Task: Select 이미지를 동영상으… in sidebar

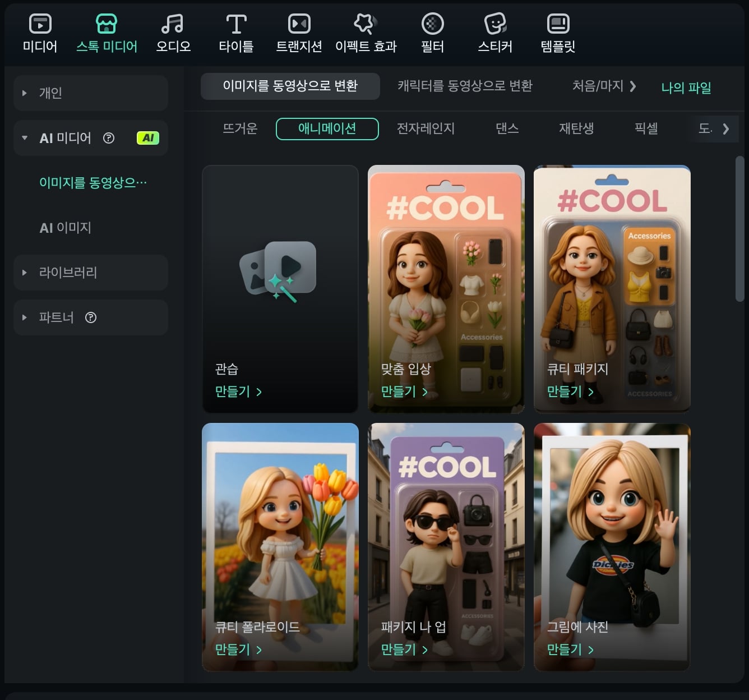Action: (x=93, y=183)
